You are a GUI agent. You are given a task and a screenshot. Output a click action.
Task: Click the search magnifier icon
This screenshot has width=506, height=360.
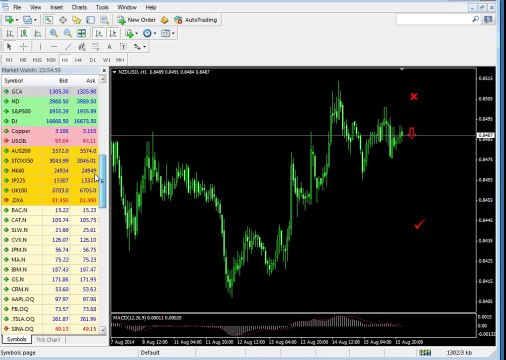pyautogui.click(x=476, y=19)
